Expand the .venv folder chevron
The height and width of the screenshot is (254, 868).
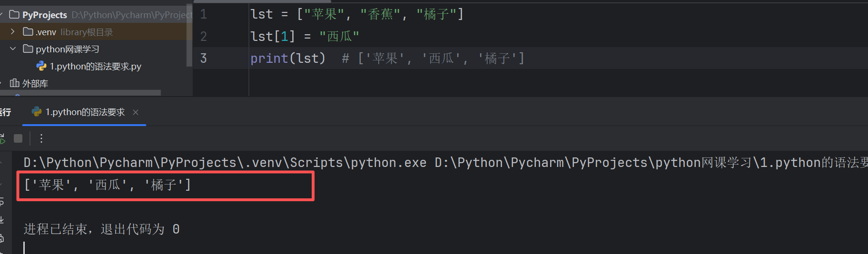(x=13, y=32)
